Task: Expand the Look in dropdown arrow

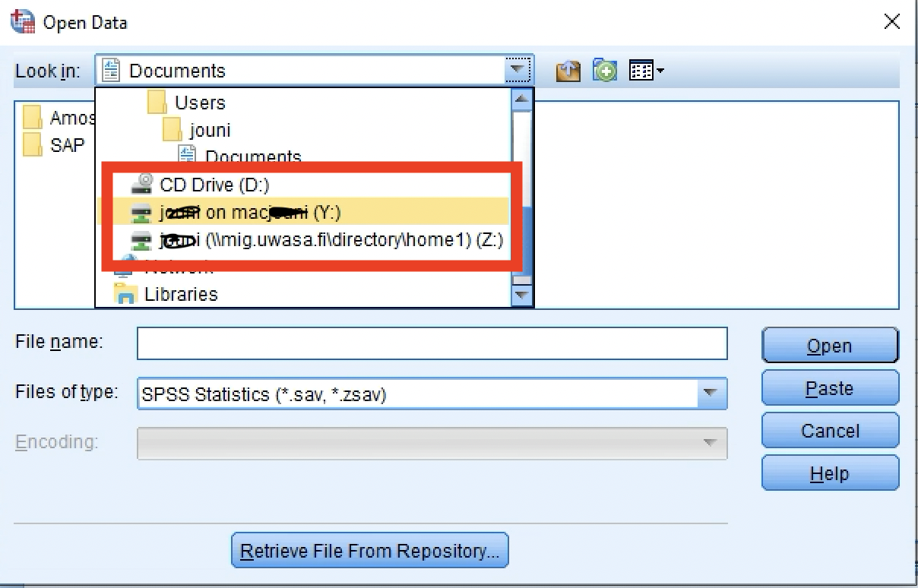Action: pos(518,71)
